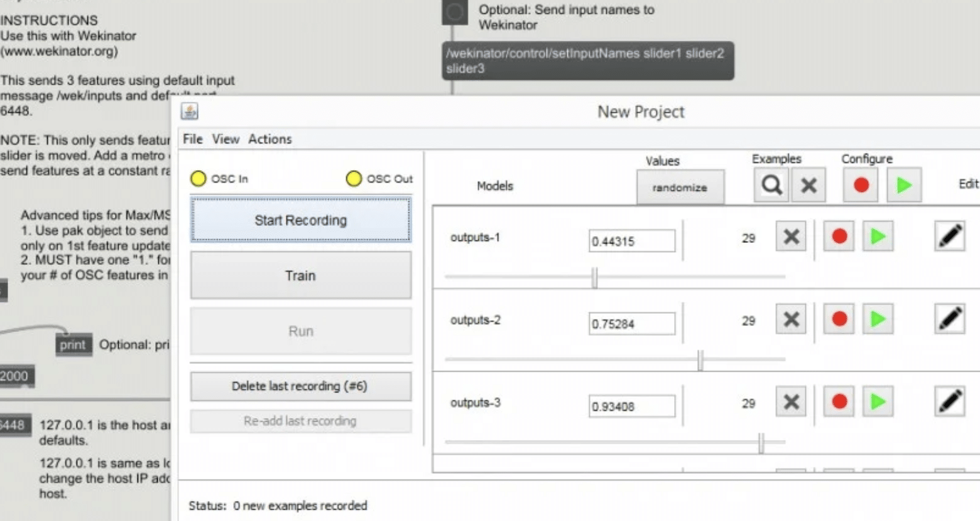Click the Re-add last recording button
This screenshot has width=980, height=521.
(301, 421)
